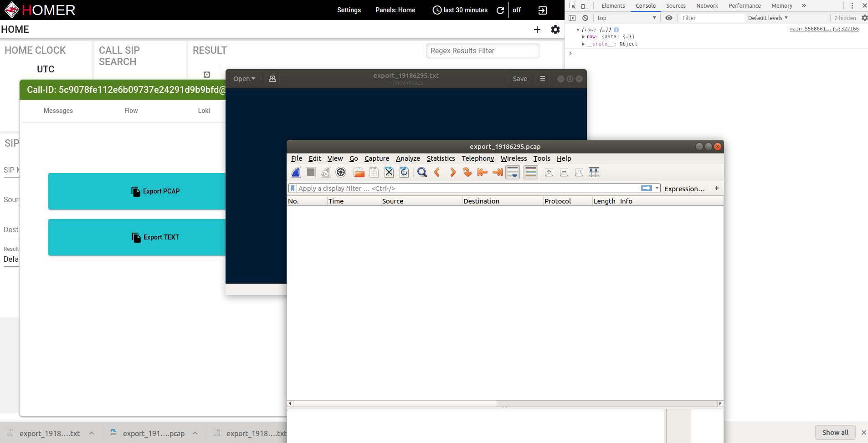The image size is (868, 443).
Task: Open the Default levels dropdown in DevTools
Action: (768, 18)
